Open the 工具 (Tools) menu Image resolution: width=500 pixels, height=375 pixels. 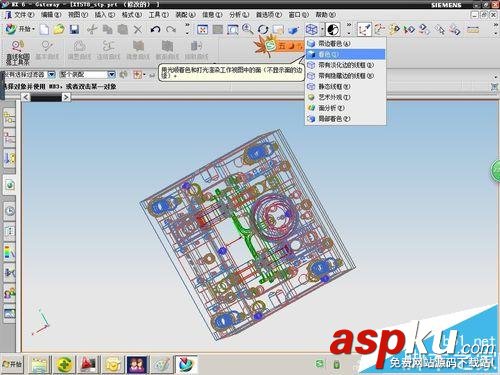pos(158,15)
